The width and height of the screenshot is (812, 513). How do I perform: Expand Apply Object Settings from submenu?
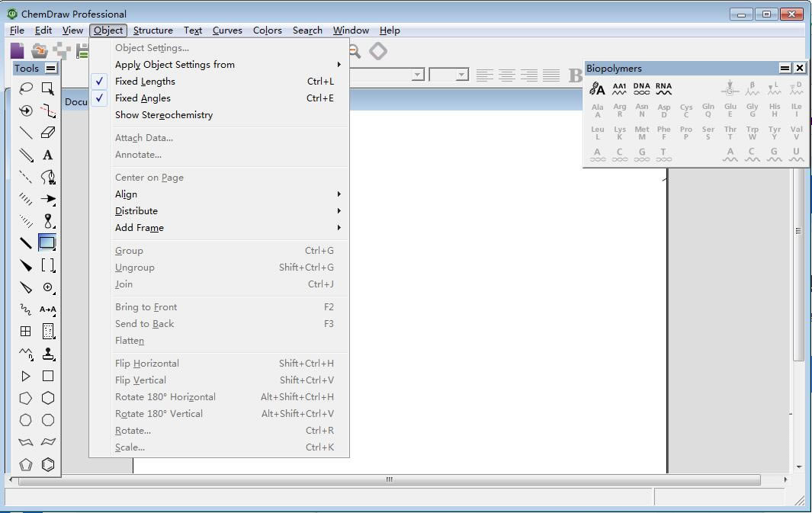(x=175, y=65)
